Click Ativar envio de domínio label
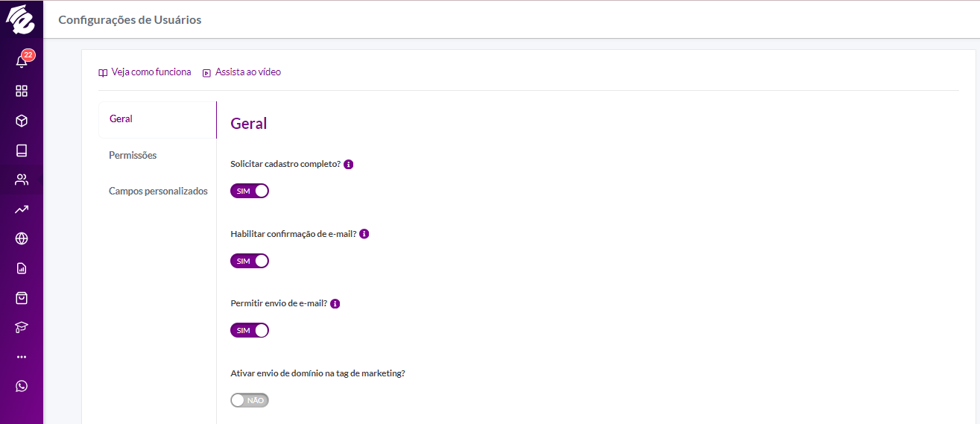This screenshot has width=980, height=424. coord(317,373)
